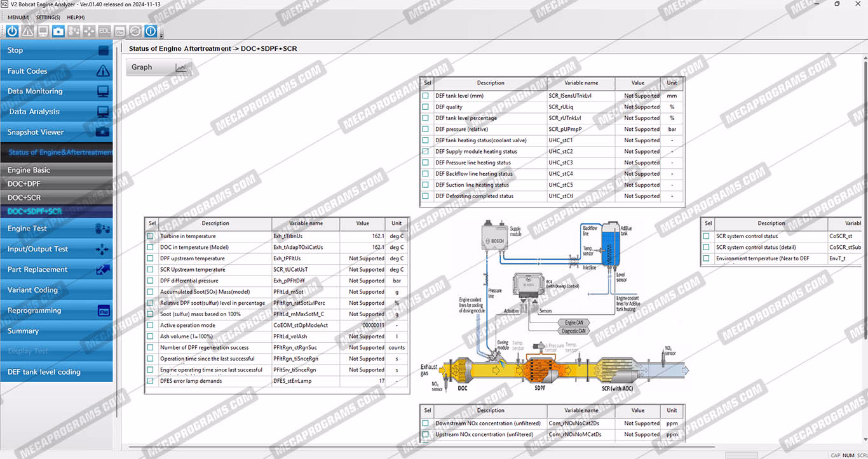The image size is (868, 459).
Task: Open Summary from sidebar
Action: 57,331
